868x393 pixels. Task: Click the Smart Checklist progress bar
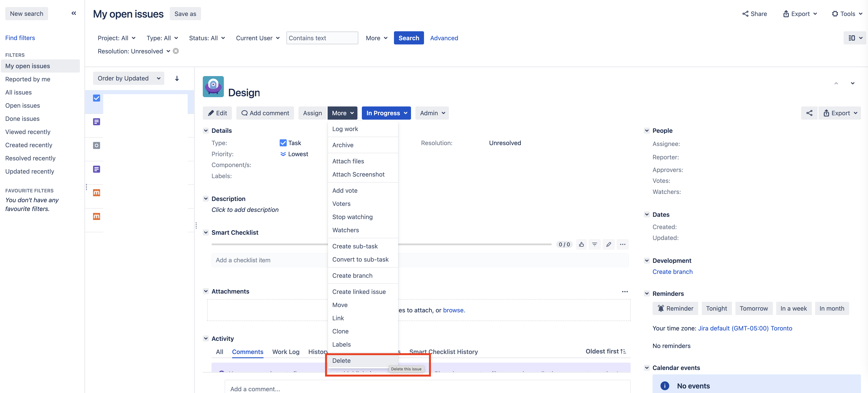tap(382, 244)
